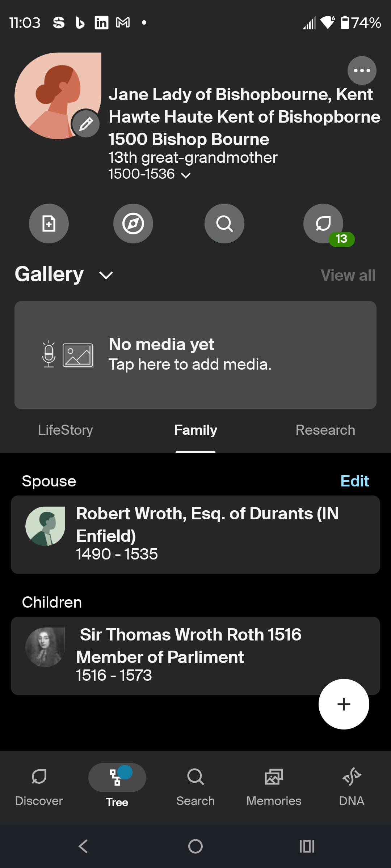Open hints leaf icon with 13 badge
Image resolution: width=391 pixels, height=868 pixels.
(324, 224)
